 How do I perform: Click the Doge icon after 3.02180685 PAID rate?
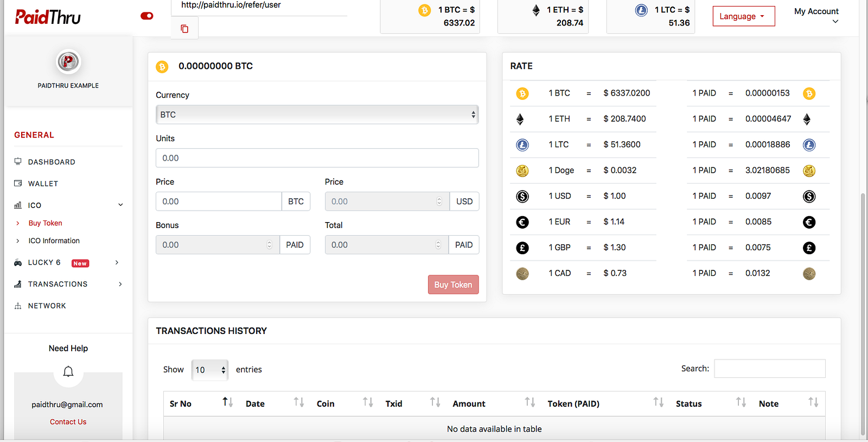coord(809,171)
